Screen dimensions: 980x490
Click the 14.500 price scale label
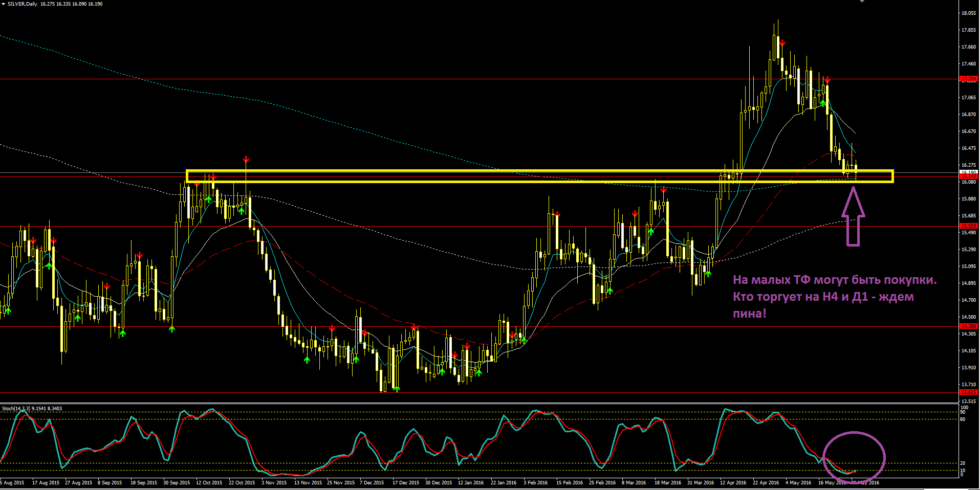969,317
